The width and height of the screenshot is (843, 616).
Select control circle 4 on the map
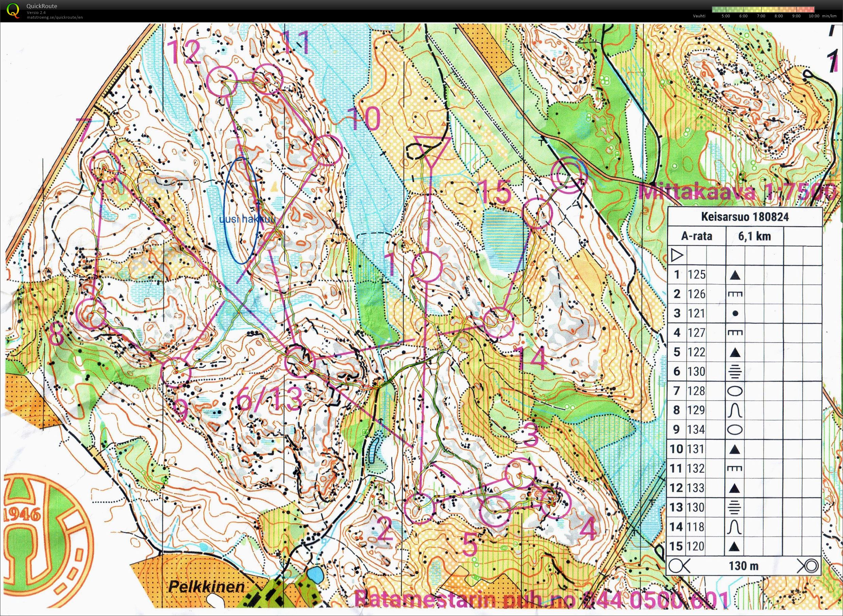pos(555,503)
